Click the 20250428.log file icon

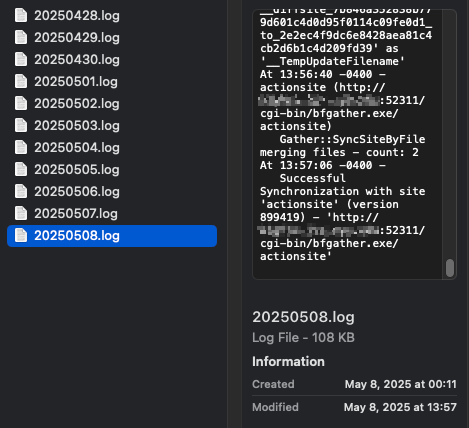point(21,15)
